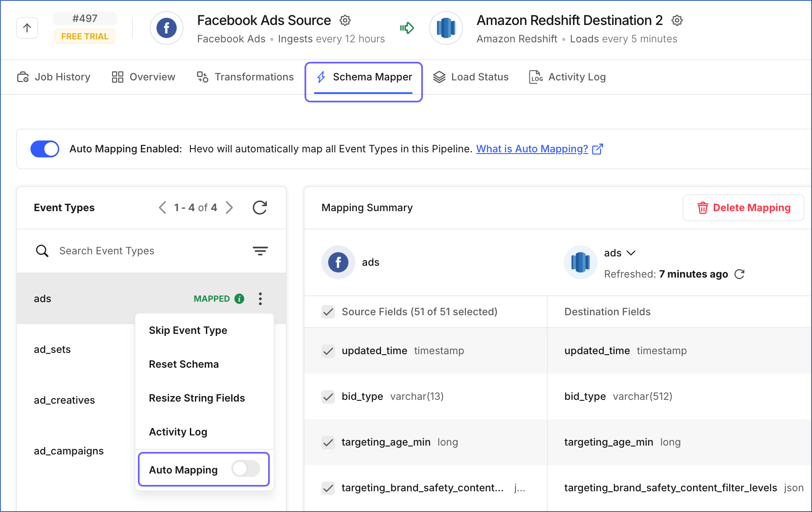The width and height of the screenshot is (812, 512).
Task: Uncheck the targeting_brand_safety_content field
Action: (x=328, y=488)
